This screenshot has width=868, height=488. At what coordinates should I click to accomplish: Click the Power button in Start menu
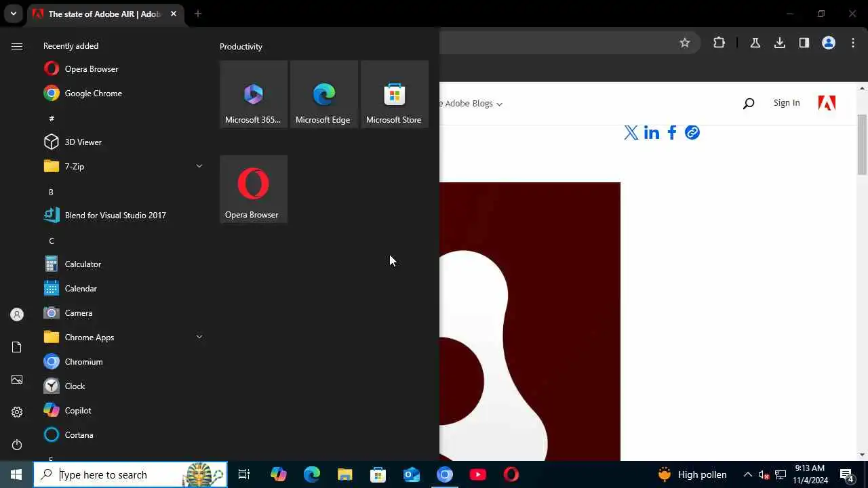tap(17, 445)
